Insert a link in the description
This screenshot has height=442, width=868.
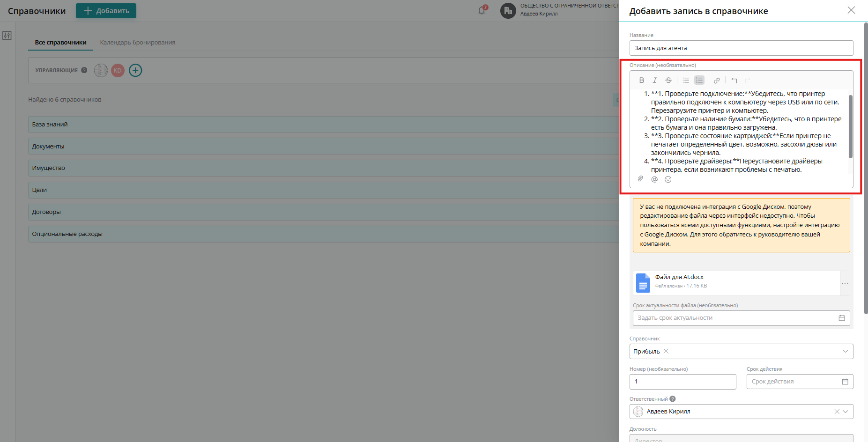(x=717, y=81)
